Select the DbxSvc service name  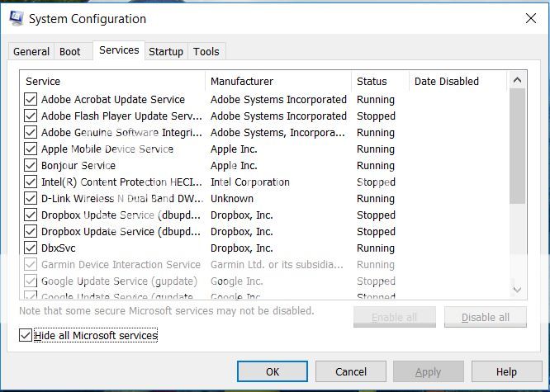click(x=59, y=248)
